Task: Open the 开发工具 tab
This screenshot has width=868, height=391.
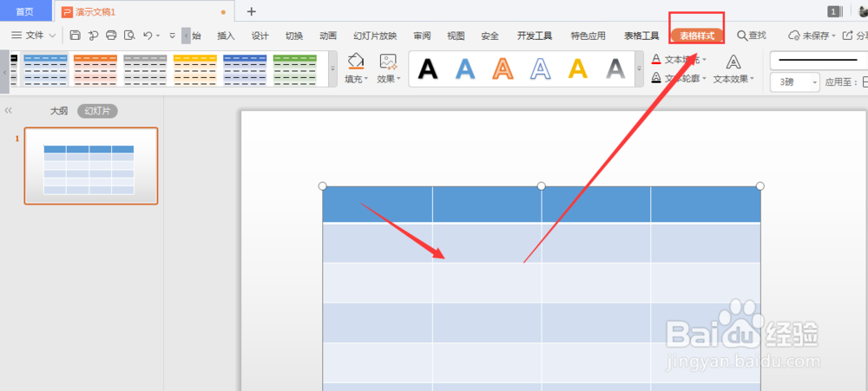Action: [535, 36]
